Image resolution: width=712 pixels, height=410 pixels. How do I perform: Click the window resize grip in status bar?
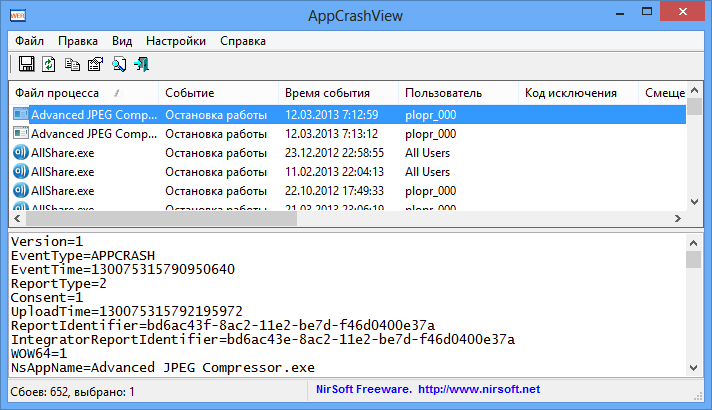tap(698, 397)
